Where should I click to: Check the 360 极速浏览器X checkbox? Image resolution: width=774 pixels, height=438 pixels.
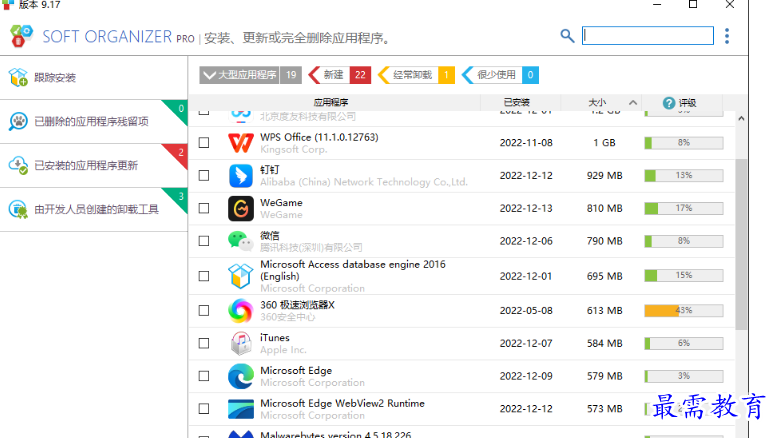tap(204, 311)
